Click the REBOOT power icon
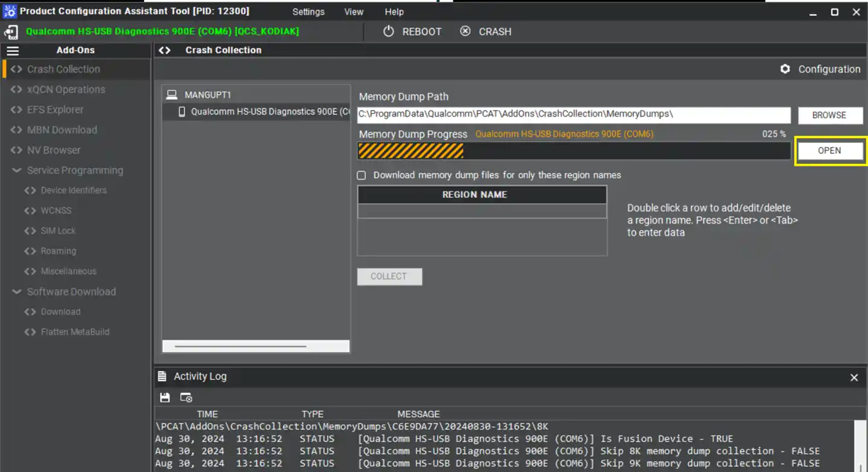The image size is (868, 472). pyautogui.click(x=389, y=31)
